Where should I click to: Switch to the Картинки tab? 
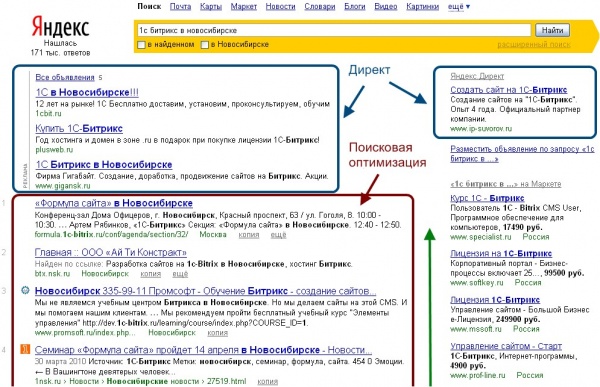pos(422,7)
